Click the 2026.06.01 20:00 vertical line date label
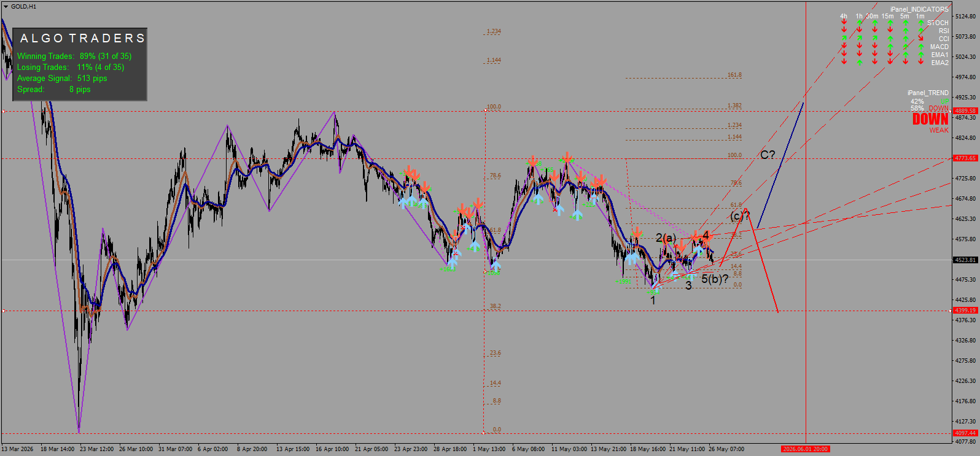This screenshot has width=980, height=456. pyautogui.click(x=806, y=449)
